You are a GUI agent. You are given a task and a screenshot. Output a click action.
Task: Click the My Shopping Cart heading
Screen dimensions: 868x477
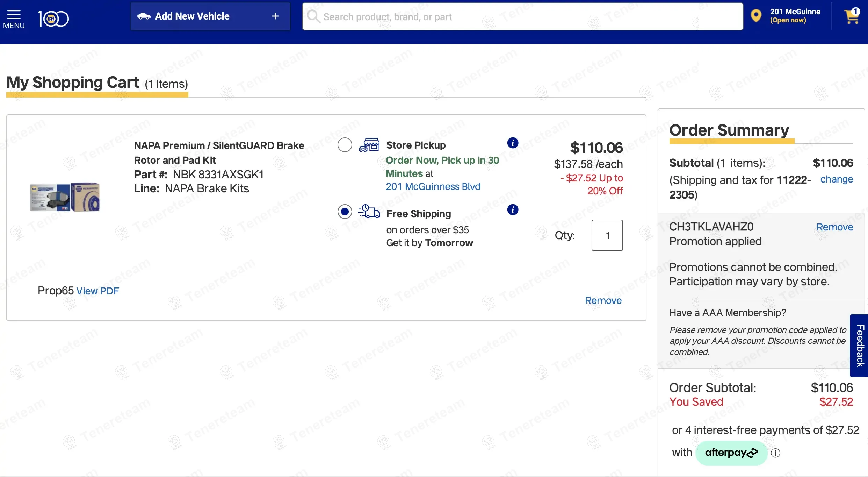(73, 83)
